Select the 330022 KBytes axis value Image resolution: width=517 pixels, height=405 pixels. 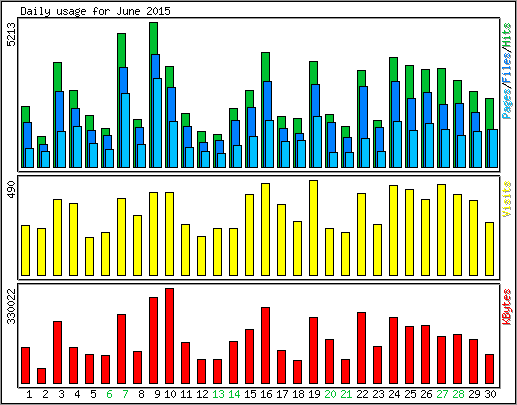coord(12,306)
